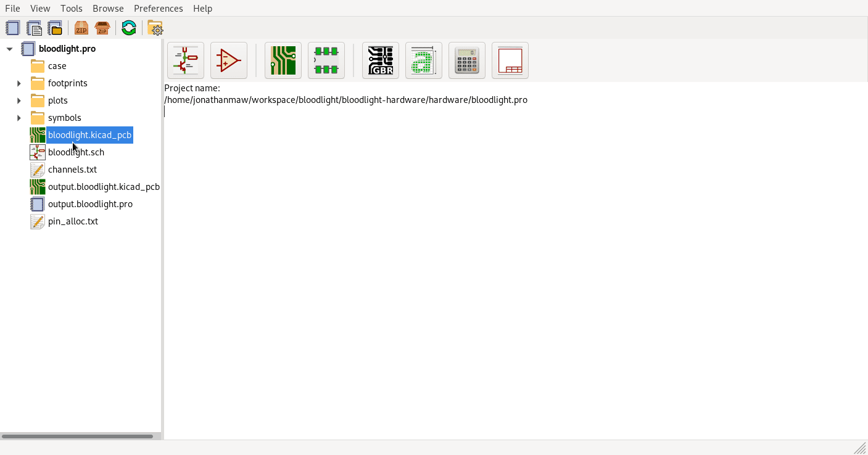Launch the Gerber Viewer (GBR)
This screenshot has height=455, width=868.
[381, 60]
